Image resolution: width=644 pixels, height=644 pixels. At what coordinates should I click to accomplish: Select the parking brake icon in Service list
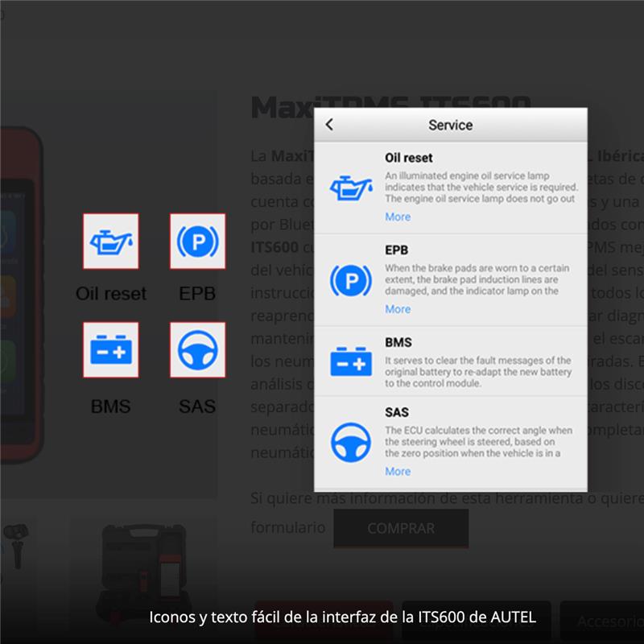tap(351, 280)
